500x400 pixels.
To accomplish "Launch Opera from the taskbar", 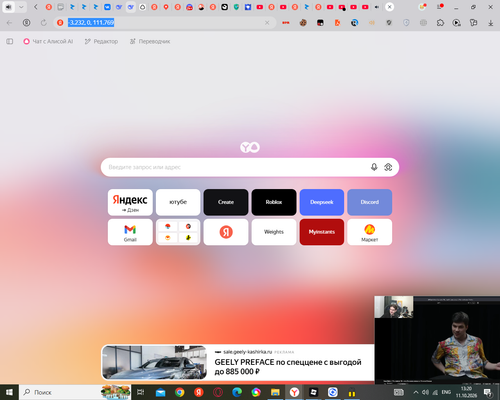I will pos(218,392).
